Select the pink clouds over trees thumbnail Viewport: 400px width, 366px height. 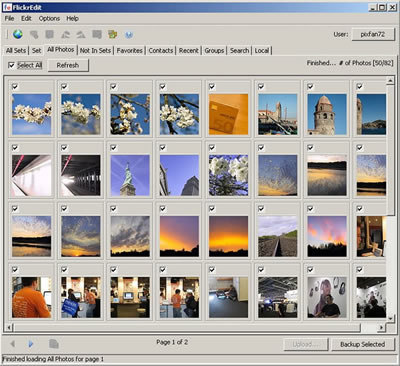coord(327,236)
